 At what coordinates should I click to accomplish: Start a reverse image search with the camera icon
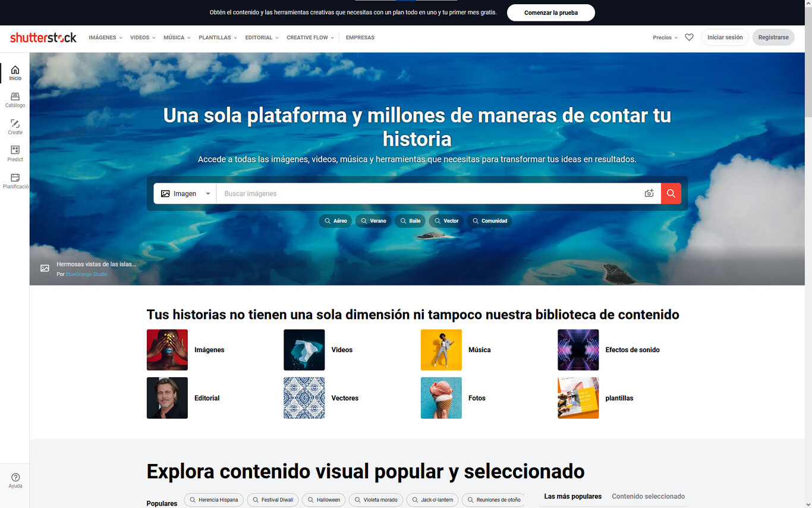649,193
